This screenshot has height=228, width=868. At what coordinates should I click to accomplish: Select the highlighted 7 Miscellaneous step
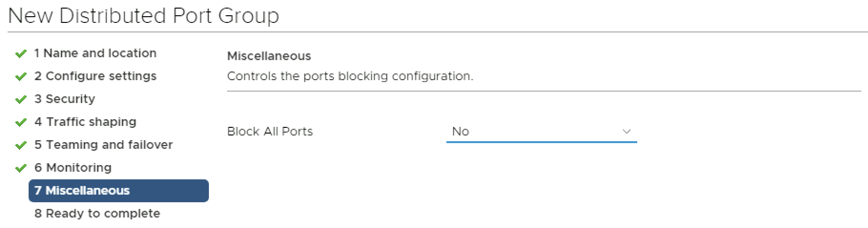click(x=118, y=190)
